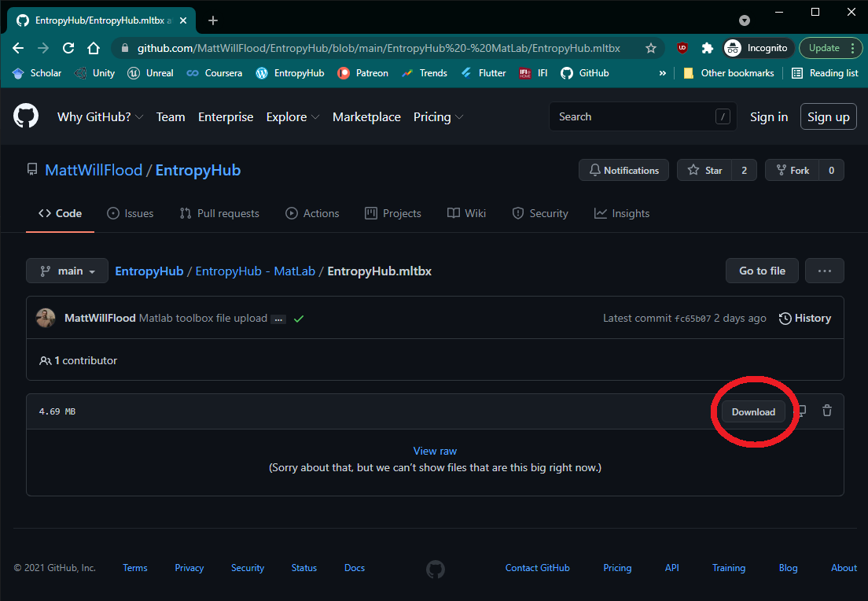Click the GitHub footer logo
868x601 pixels.
(436, 569)
